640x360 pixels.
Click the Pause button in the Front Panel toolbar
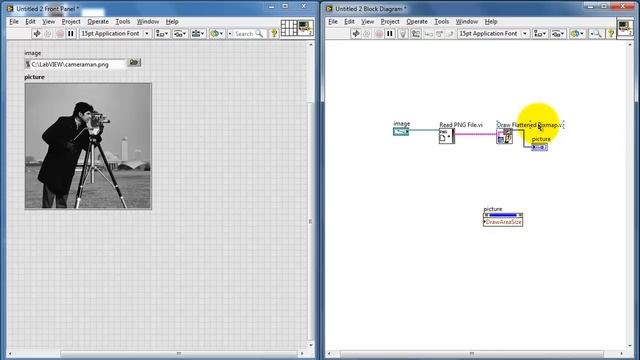coord(71,33)
